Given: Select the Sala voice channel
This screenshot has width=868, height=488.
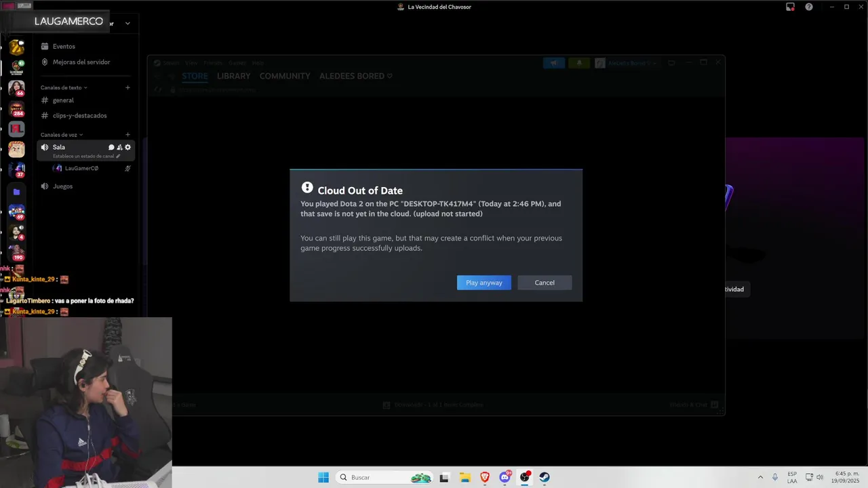Looking at the screenshot, I should point(59,147).
